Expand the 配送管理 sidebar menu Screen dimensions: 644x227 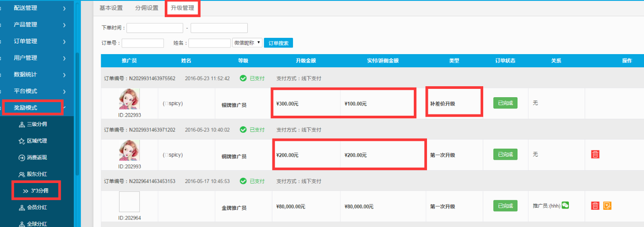click(x=36, y=8)
